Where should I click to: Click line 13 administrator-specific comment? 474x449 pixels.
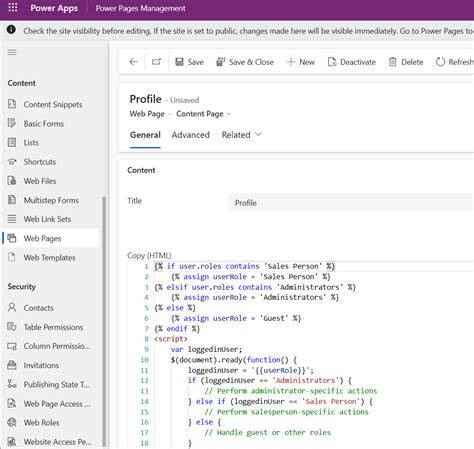291,391
